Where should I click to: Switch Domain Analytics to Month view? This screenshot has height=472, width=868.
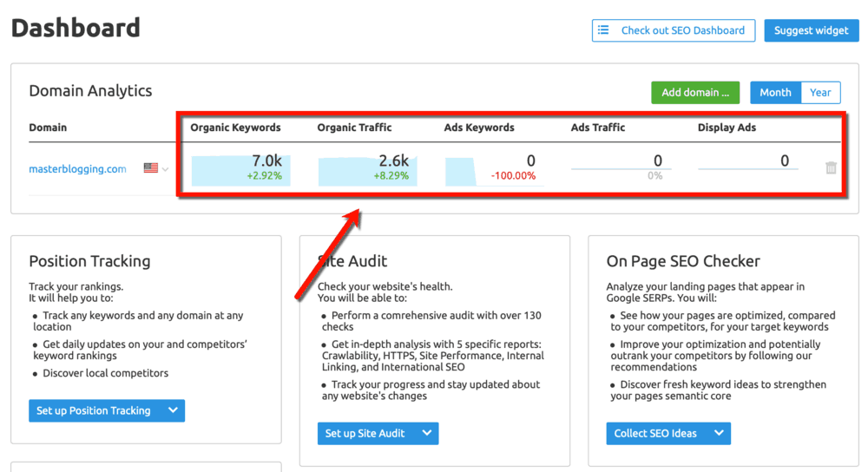click(x=775, y=93)
